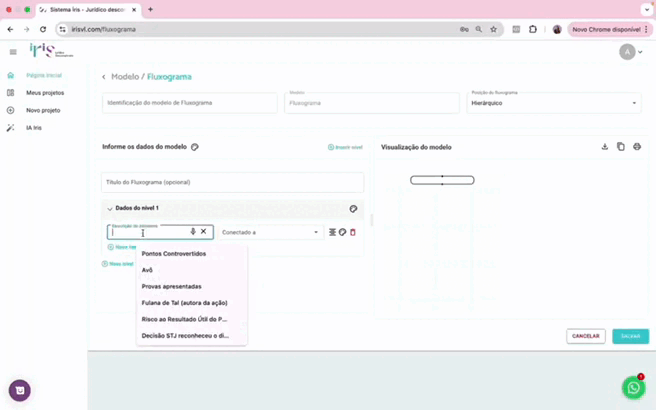Click the SALVAR button
This screenshot has width=656, height=410.
click(x=630, y=336)
